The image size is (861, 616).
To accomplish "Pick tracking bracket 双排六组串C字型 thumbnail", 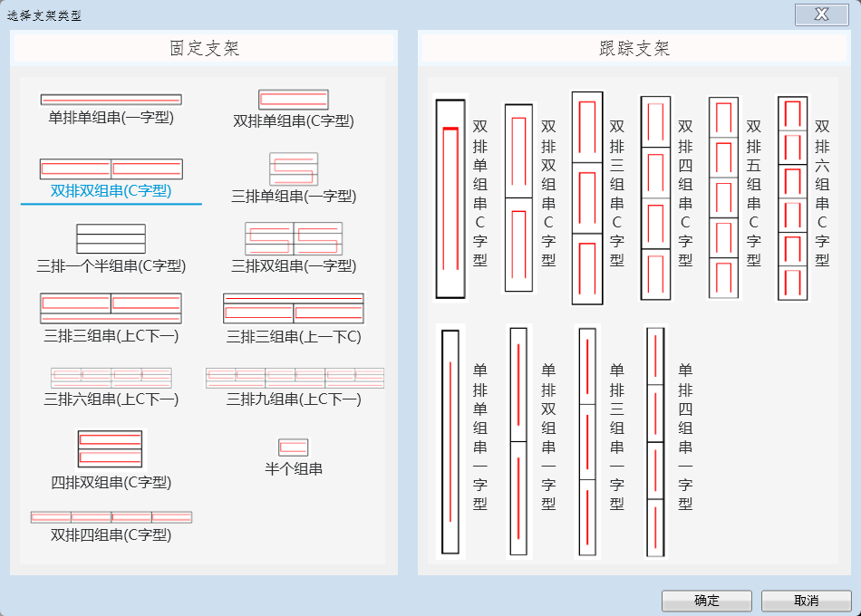I will (x=792, y=198).
